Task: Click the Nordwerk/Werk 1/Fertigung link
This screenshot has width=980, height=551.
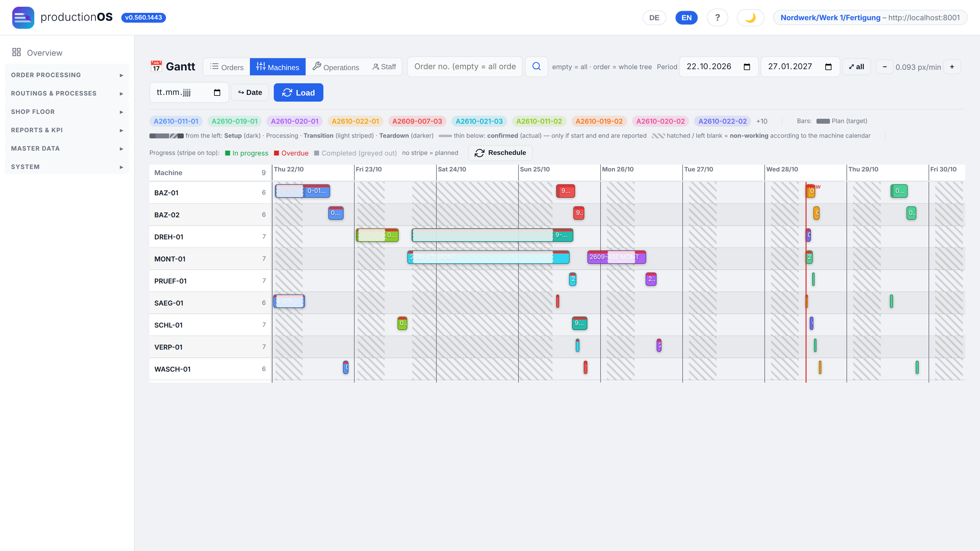Action: tap(831, 17)
